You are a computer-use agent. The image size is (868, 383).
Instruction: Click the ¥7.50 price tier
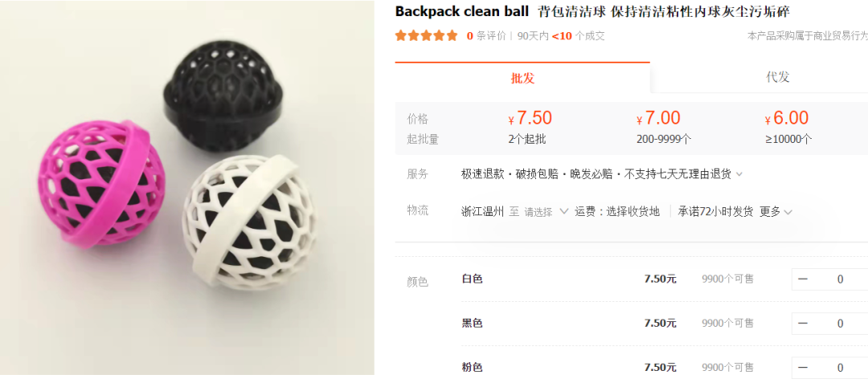(530, 127)
